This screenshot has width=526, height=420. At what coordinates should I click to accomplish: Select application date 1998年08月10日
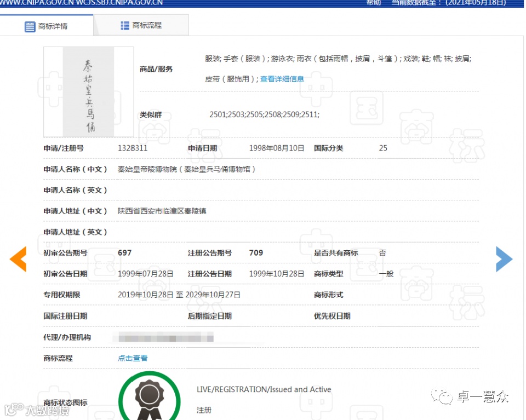pos(276,148)
